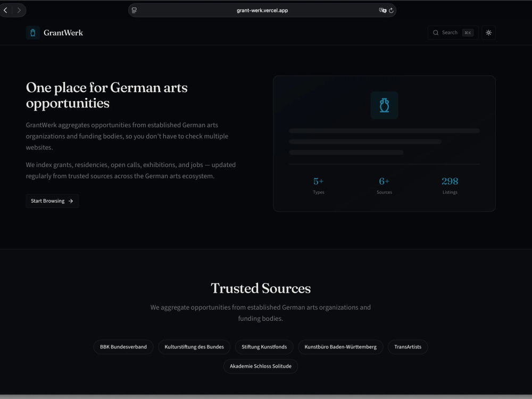
Task: Go forward with the browser forward arrow
Action: (x=19, y=11)
